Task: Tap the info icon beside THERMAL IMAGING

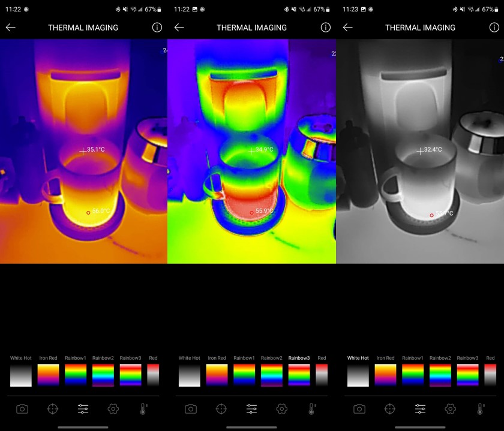Action: (x=157, y=28)
